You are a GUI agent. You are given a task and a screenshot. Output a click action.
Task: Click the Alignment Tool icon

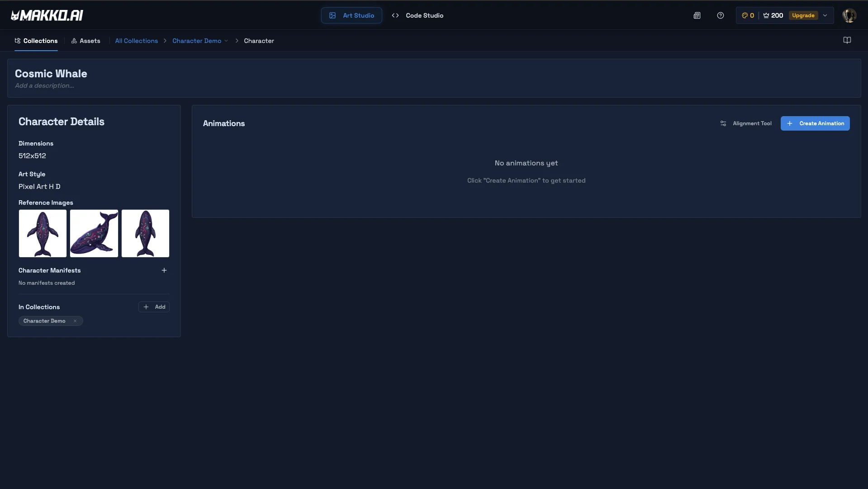723,123
